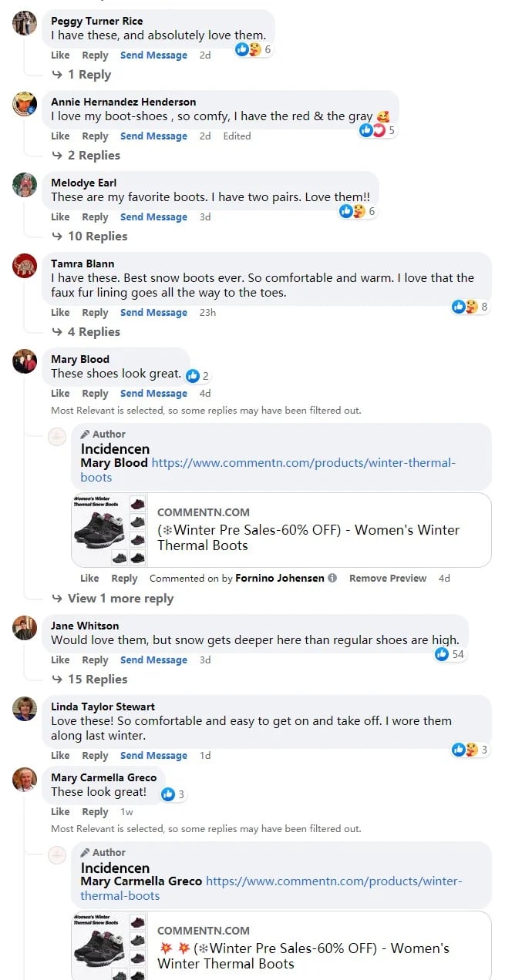The image size is (522, 980).
Task: Click Tamra Blann's avatar icon
Action: (x=25, y=266)
